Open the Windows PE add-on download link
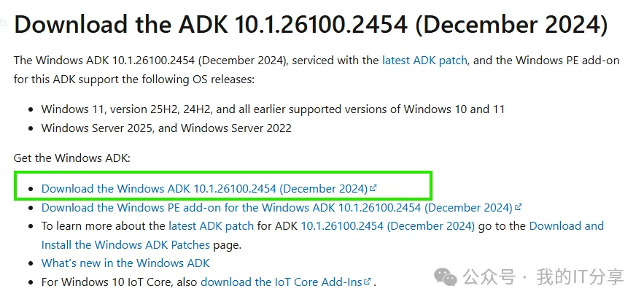Screen dimensions: 644x302 point(276,207)
